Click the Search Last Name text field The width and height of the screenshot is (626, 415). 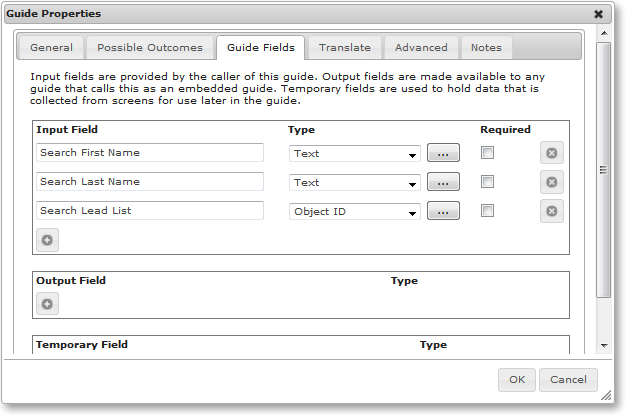click(x=150, y=182)
